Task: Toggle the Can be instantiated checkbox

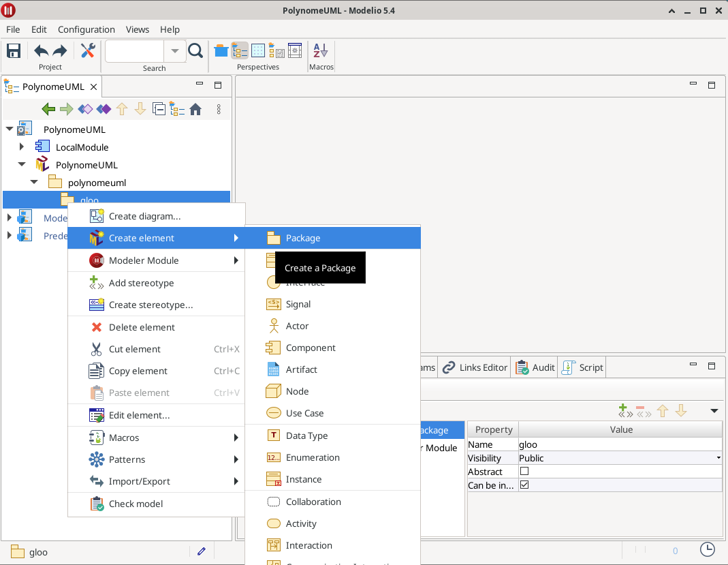Action: click(x=524, y=485)
